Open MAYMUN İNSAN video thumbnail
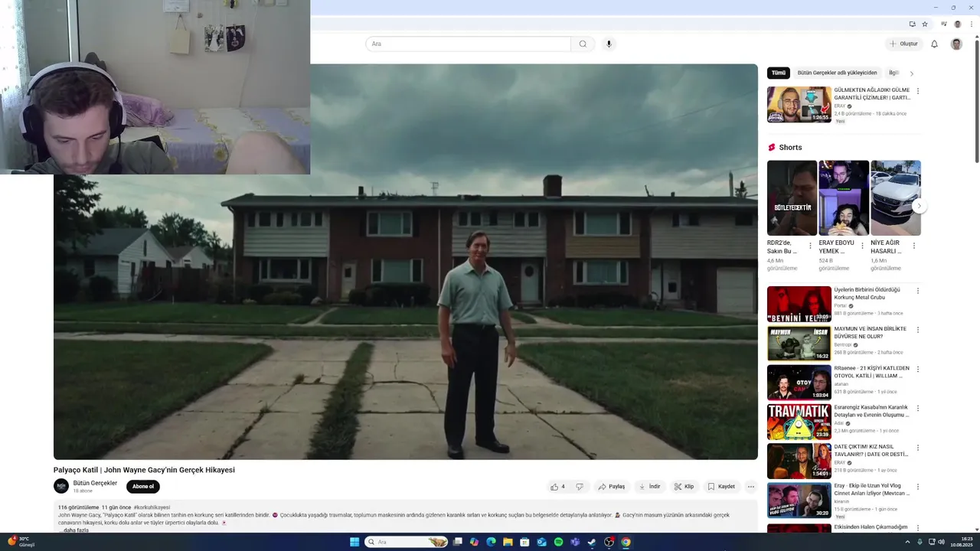The height and width of the screenshot is (551, 980). coord(799,343)
